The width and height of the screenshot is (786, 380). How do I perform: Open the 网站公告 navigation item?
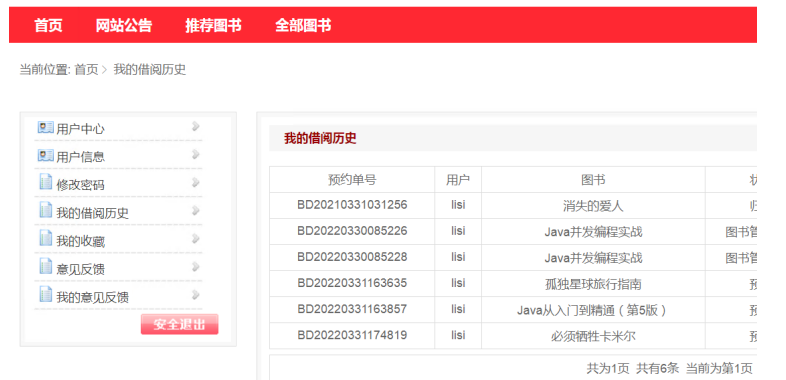[x=124, y=25]
